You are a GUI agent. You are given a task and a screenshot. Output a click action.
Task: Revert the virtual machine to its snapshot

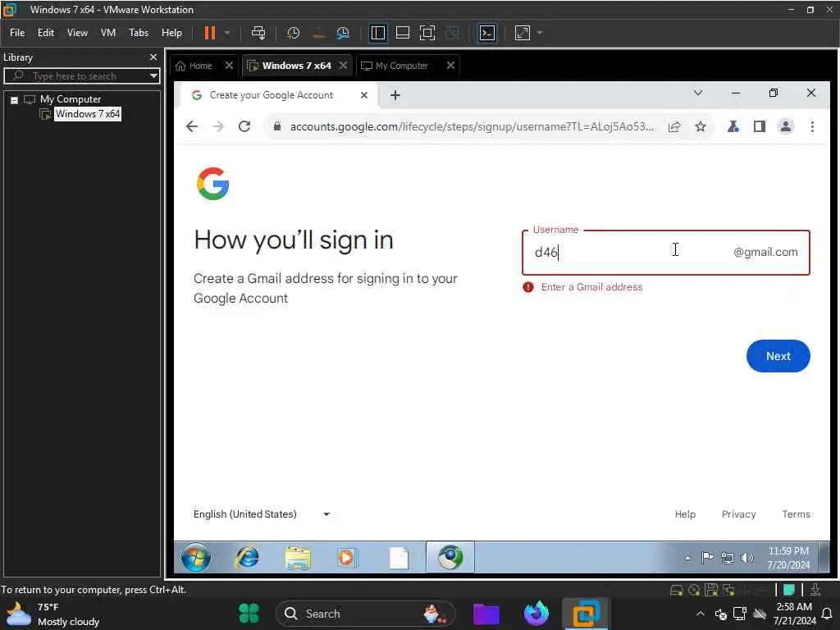point(318,33)
